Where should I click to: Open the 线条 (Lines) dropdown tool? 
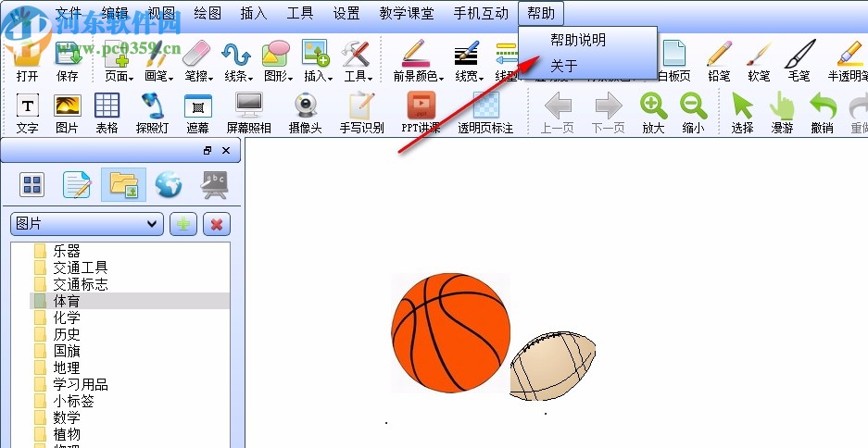click(238, 61)
